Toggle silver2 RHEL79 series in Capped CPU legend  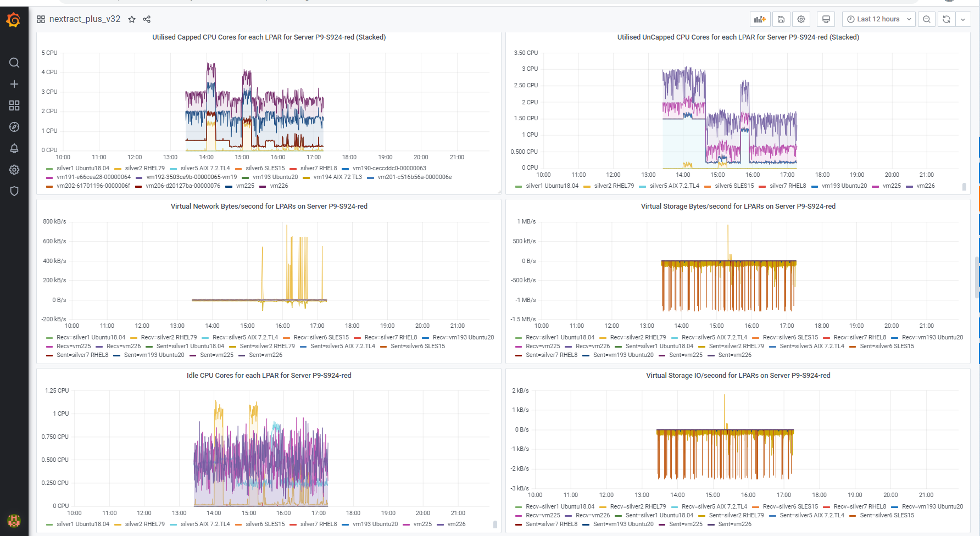pyautogui.click(x=144, y=169)
